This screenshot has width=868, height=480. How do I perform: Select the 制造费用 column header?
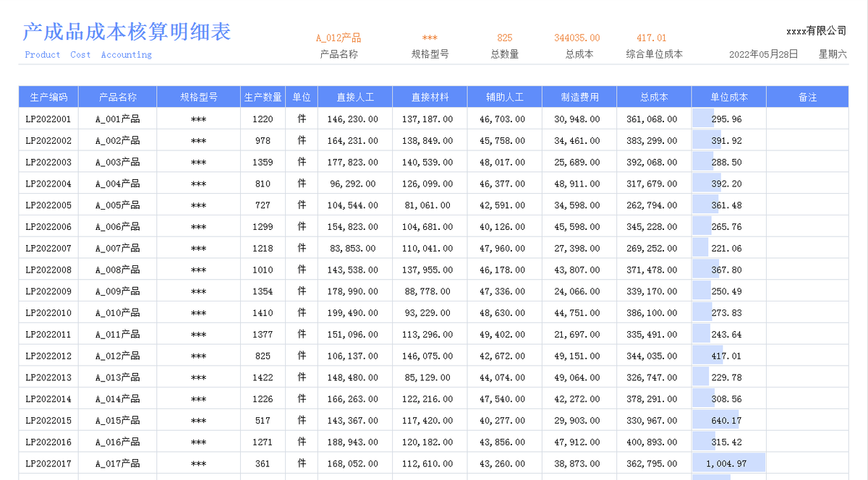pyautogui.click(x=579, y=96)
